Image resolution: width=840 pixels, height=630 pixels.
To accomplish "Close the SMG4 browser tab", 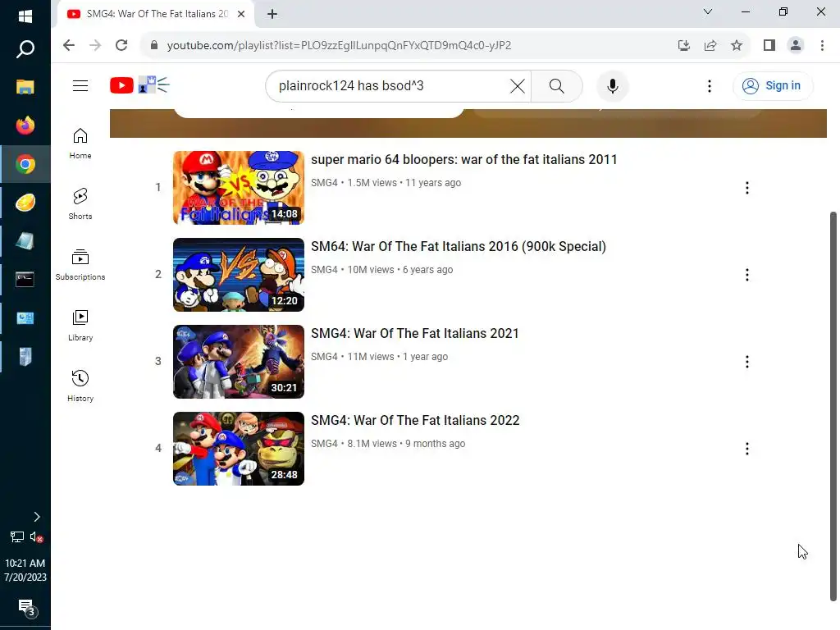I will click(241, 14).
